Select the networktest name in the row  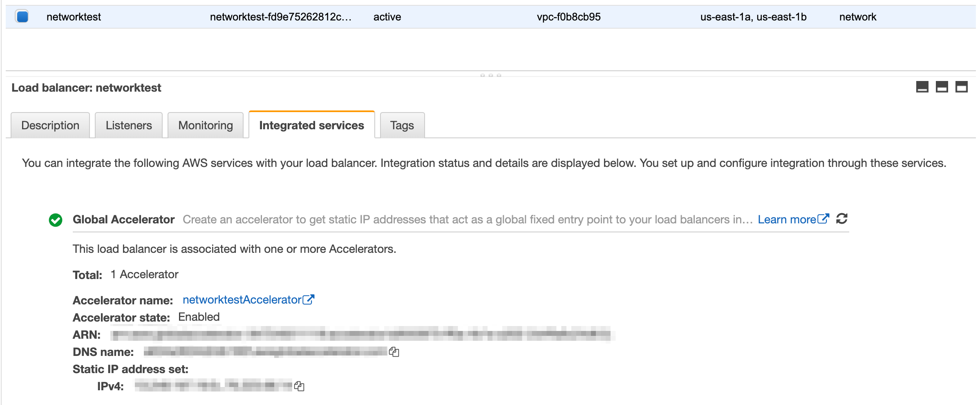pos(74,17)
